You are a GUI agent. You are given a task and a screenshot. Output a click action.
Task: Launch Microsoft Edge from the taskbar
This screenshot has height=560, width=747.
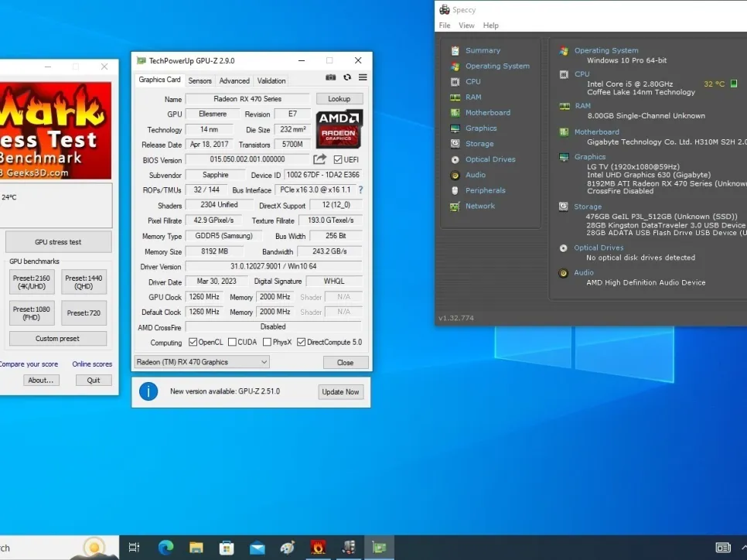[x=165, y=547]
